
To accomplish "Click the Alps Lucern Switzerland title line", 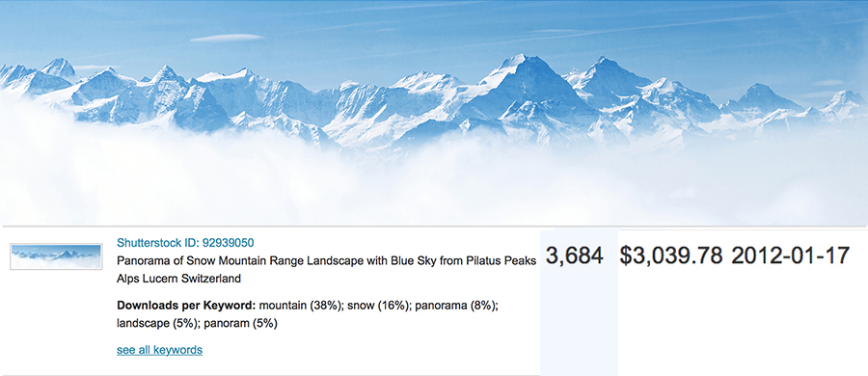I will 178,279.
